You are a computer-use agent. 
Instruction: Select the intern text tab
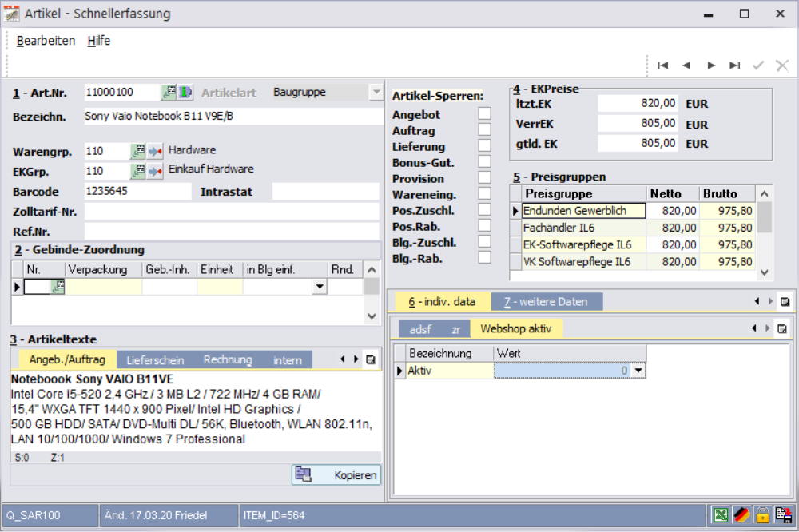click(x=288, y=359)
